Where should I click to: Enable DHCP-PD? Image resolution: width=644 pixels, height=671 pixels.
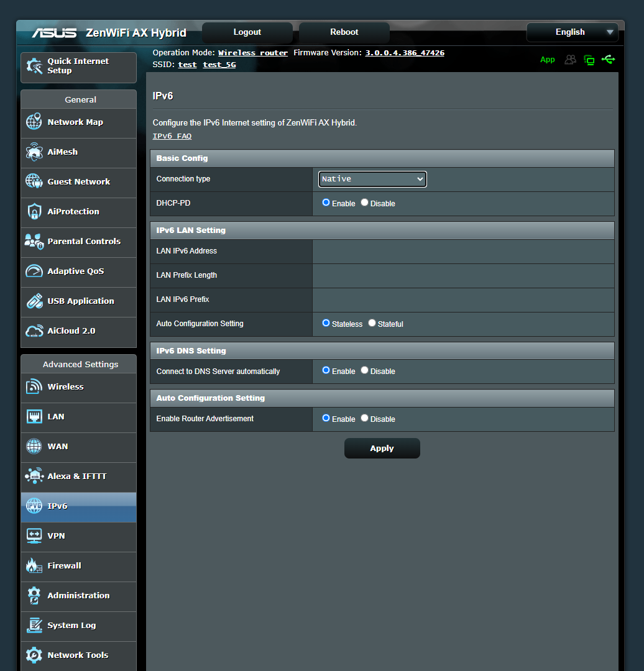(326, 202)
